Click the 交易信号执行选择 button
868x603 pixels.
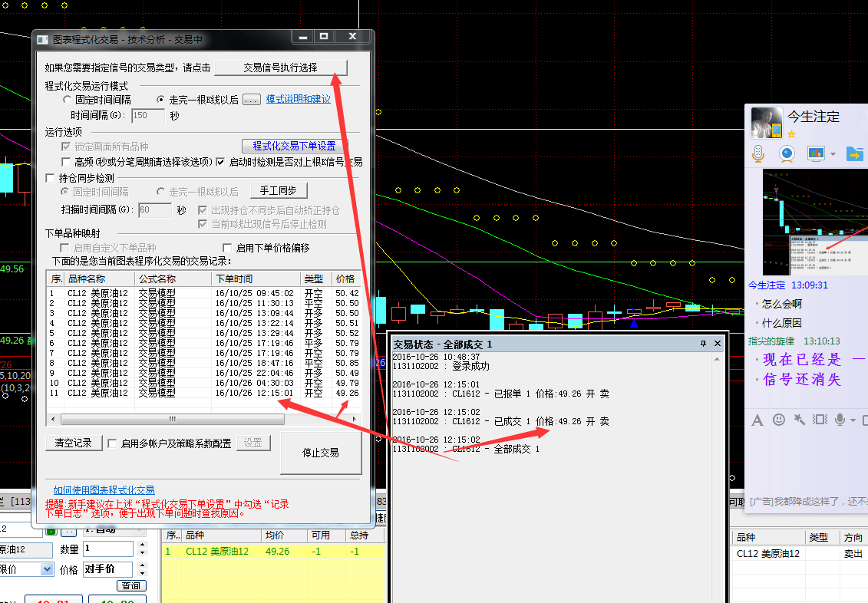point(281,68)
